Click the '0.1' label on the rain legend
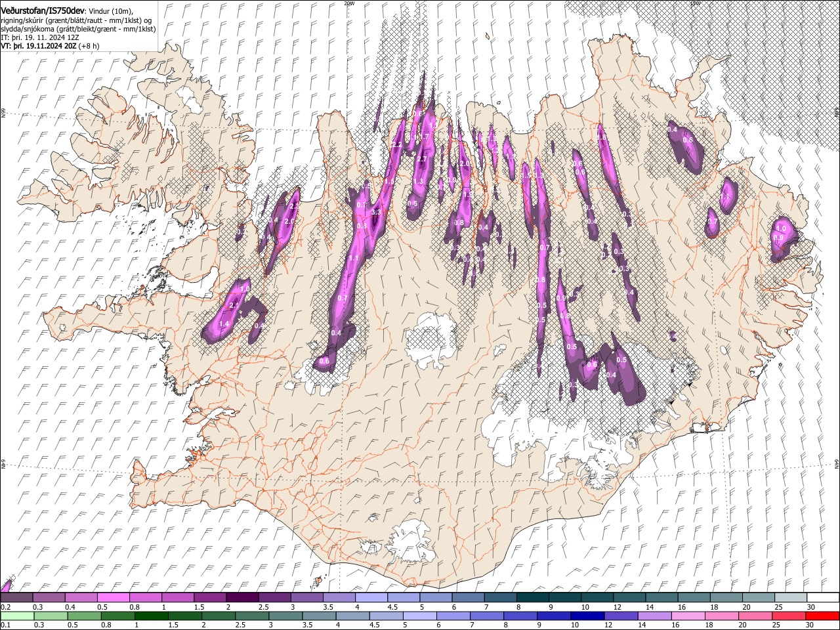 (x=5, y=625)
